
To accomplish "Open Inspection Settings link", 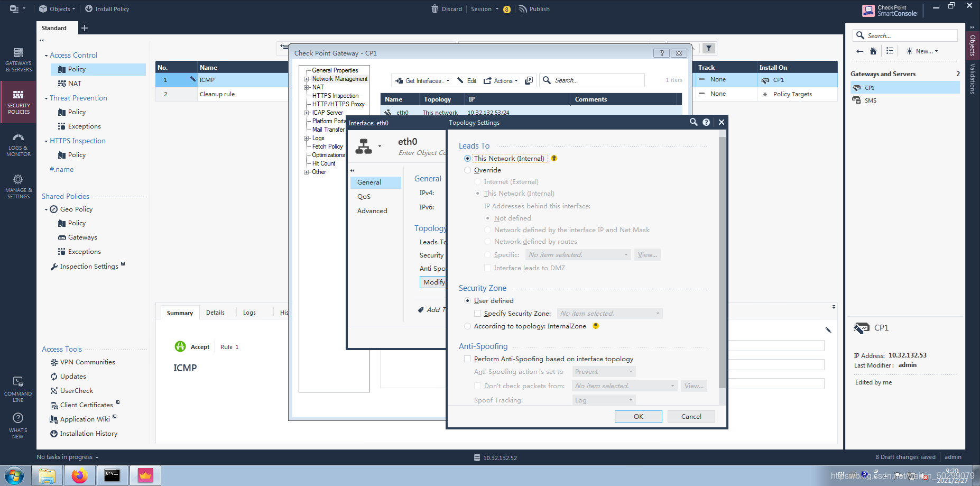I will pyautogui.click(x=89, y=267).
